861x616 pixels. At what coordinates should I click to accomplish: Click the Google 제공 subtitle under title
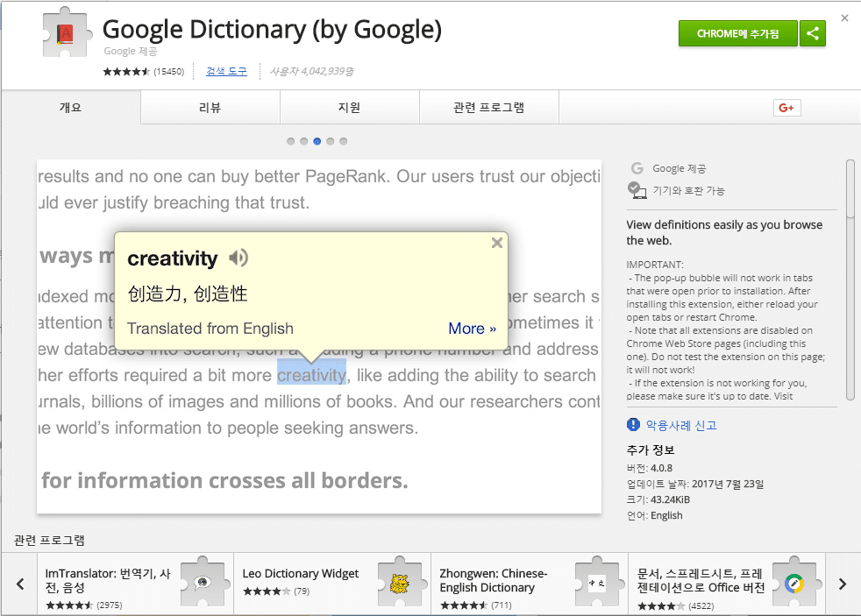click(131, 51)
